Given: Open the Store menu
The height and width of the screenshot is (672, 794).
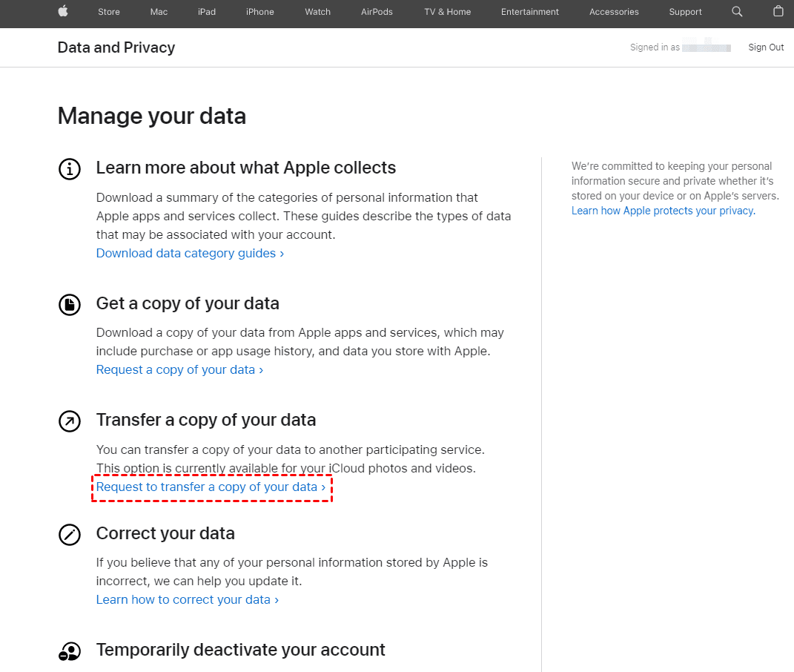Looking at the screenshot, I should point(109,12).
